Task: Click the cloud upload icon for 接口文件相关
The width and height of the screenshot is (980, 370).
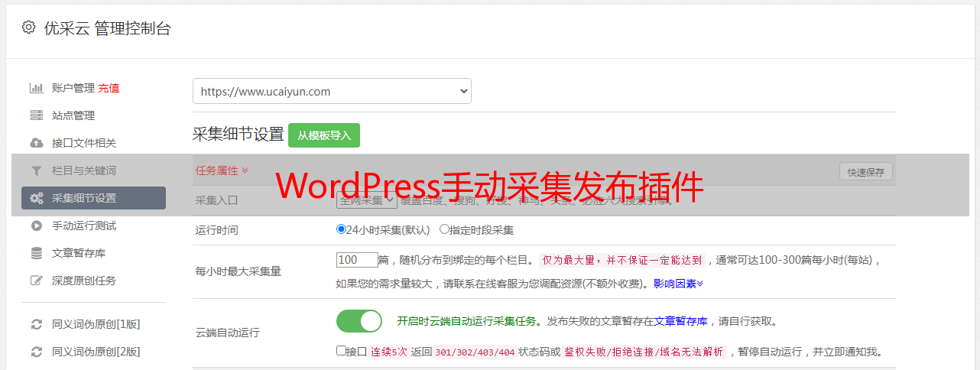Action: [x=36, y=143]
